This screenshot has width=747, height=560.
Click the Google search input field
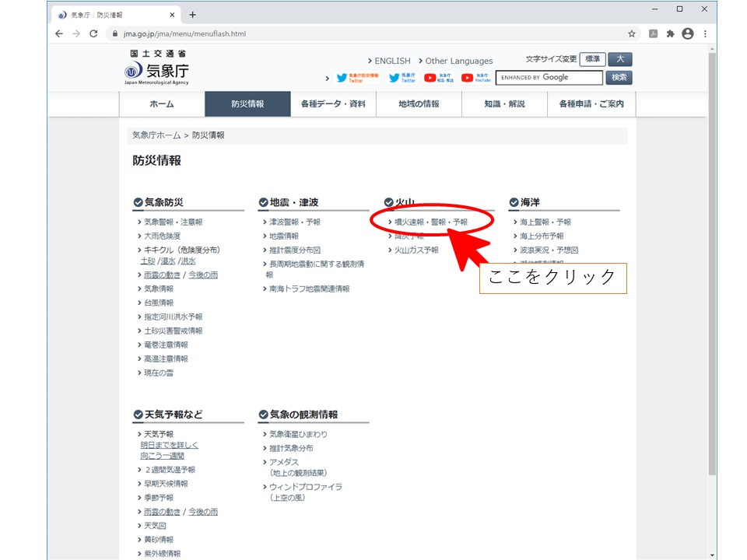[x=549, y=78]
